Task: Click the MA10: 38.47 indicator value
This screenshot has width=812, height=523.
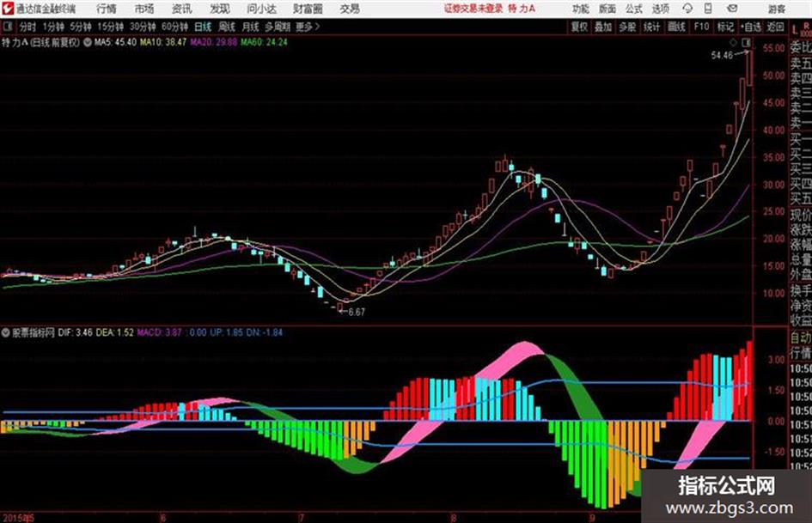Action: pyautogui.click(x=163, y=42)
